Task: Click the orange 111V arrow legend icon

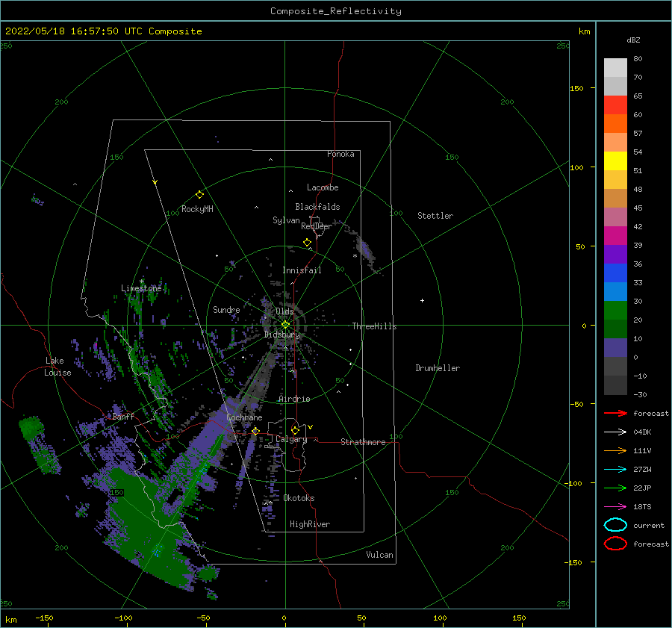Action: point(615,450)
